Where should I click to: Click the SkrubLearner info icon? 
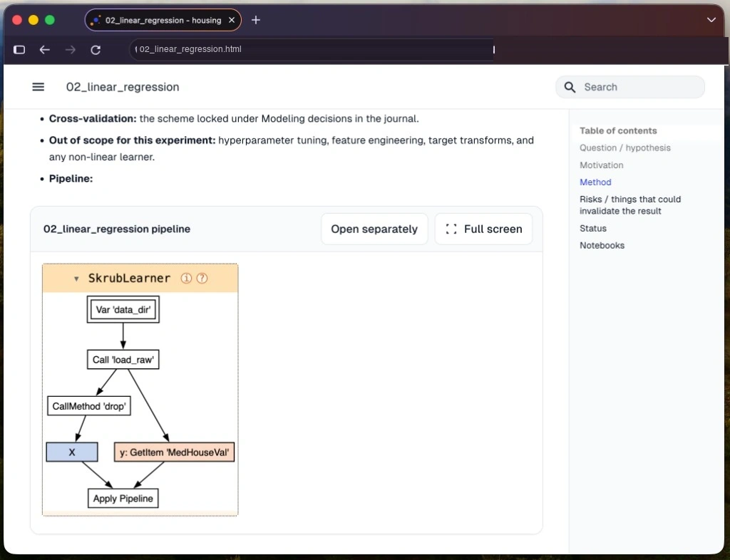[x=186, y=278]
